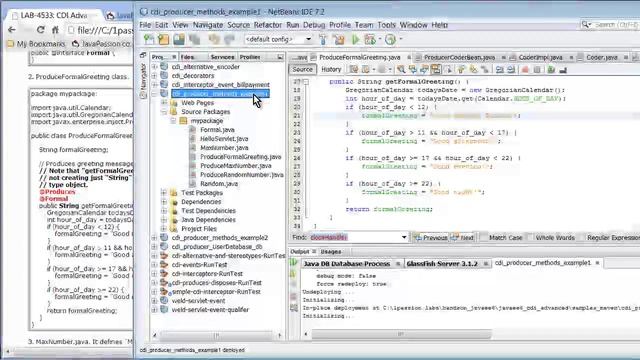Click the Find Next Occurrence editor icon

click(424, 70)
